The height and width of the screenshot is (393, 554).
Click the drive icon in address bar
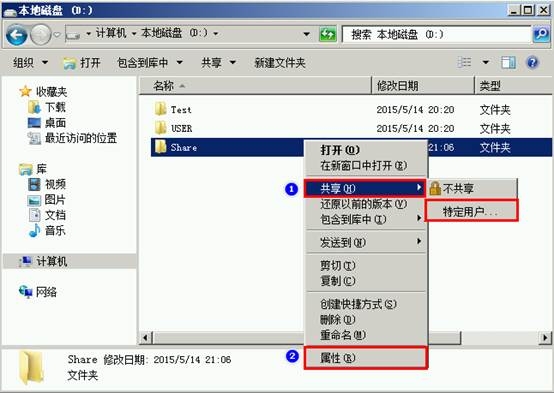(73, 34)
